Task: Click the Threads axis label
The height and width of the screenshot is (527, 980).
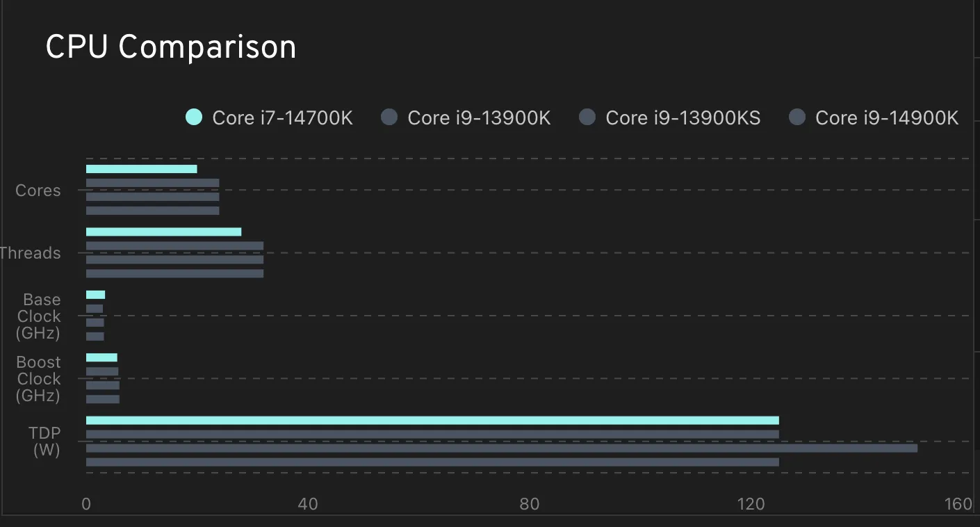Action: tap(31, 253)
